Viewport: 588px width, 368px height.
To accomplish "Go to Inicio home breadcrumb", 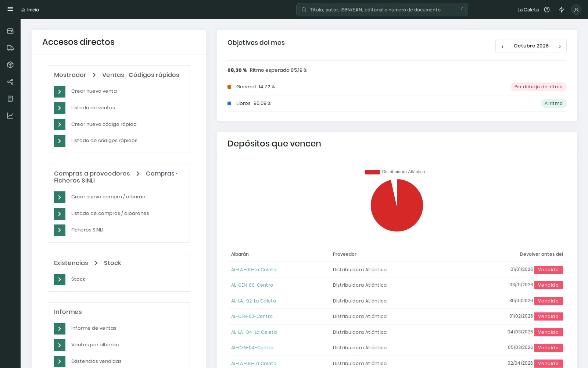I will pyautogui.click(x=30, y=10).
